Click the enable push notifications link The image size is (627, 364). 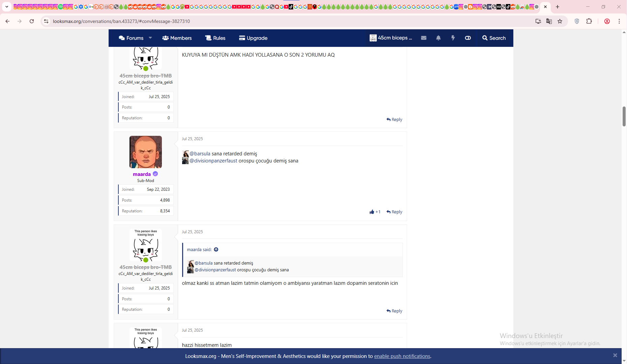402,356
